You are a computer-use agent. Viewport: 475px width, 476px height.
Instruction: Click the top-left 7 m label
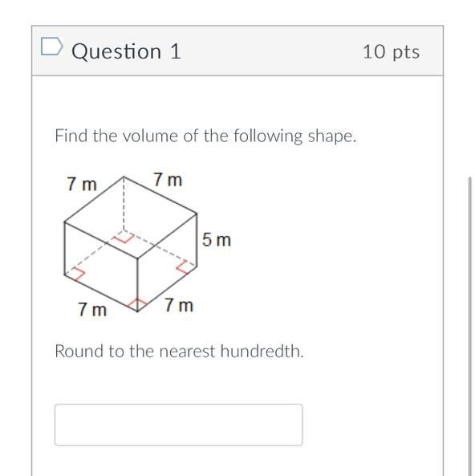tap(82, 184)
